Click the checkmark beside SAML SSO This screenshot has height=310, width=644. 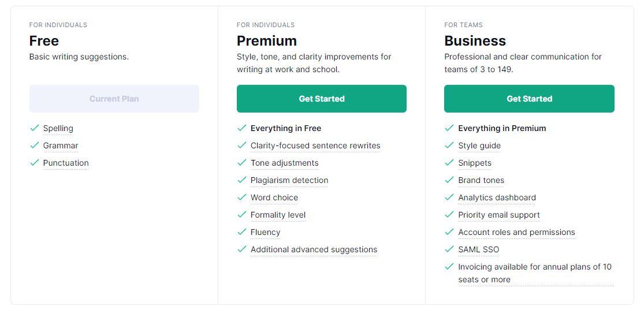pyautogui.click(x=449, y=249)
